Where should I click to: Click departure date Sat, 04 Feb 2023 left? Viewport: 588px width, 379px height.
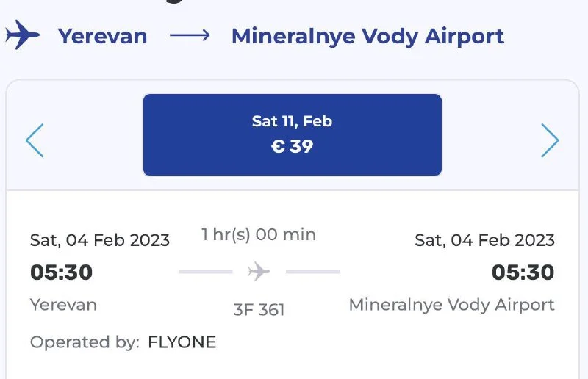[99, 240]
